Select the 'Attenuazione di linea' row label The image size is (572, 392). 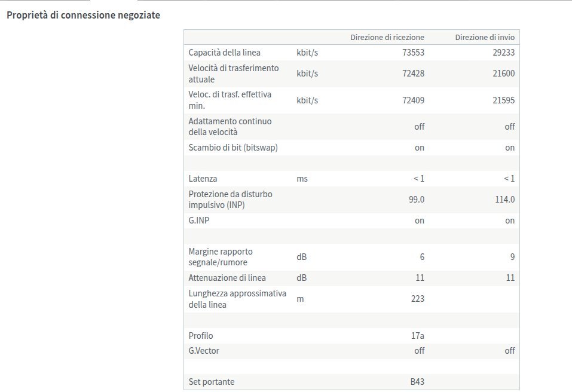[x=227, y=278]
